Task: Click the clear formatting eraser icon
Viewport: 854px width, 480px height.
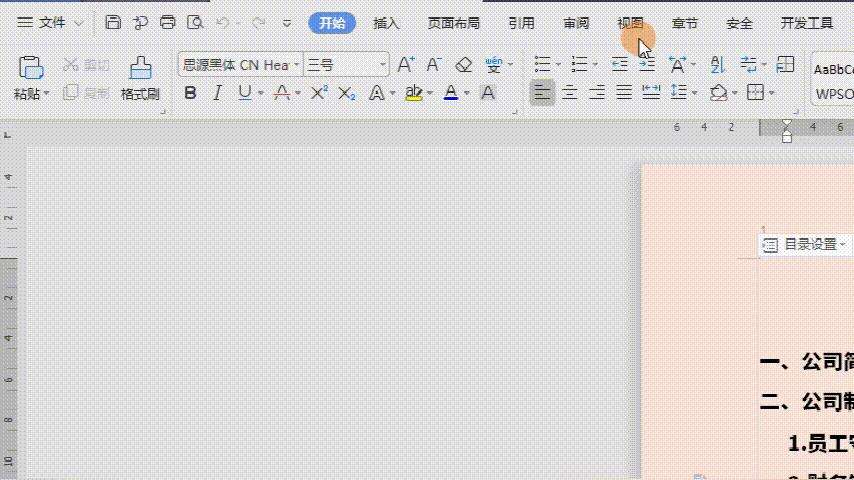Action: [463, 65]
